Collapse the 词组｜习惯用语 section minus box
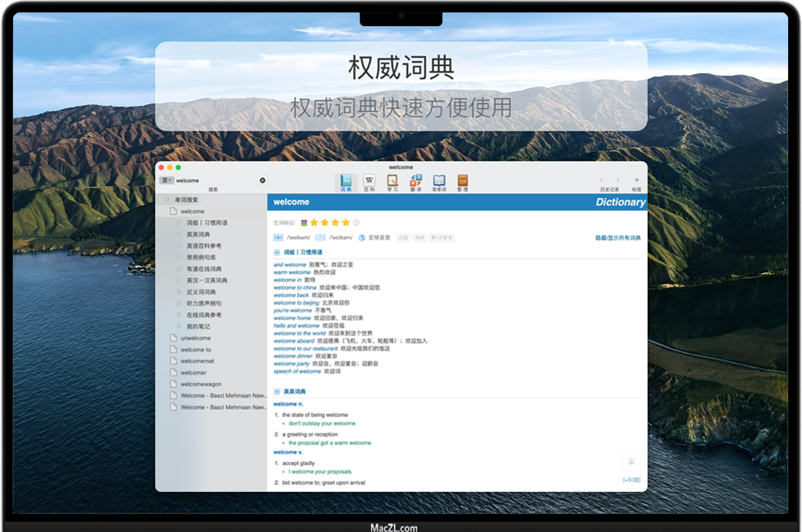 (x=277, y=252)
